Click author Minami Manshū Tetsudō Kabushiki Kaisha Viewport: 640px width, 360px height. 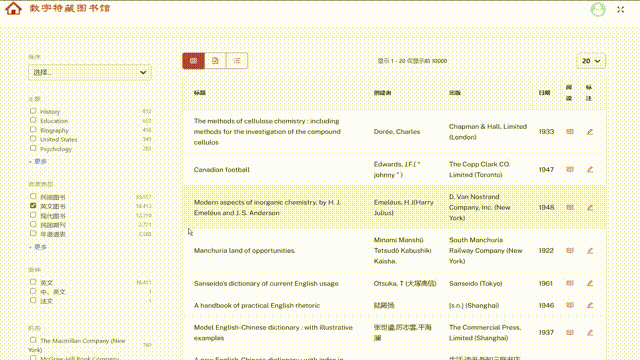pos(402,251)
